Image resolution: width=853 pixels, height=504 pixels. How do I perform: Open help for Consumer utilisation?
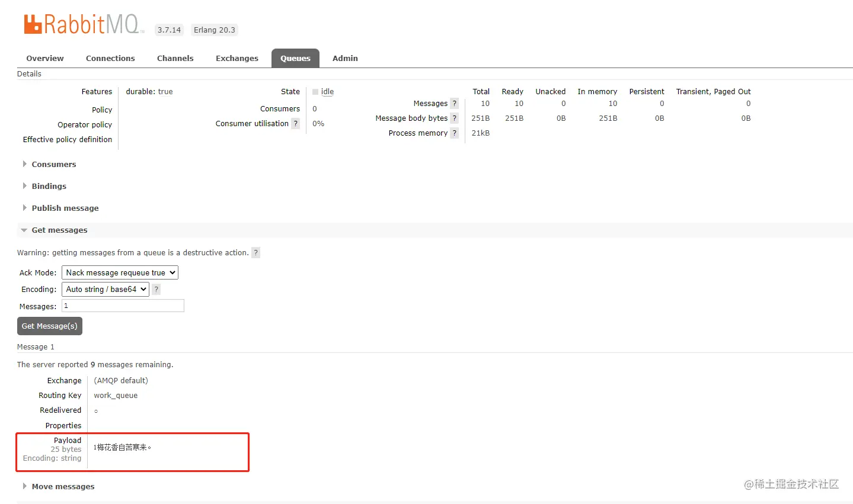click(295, 123)
